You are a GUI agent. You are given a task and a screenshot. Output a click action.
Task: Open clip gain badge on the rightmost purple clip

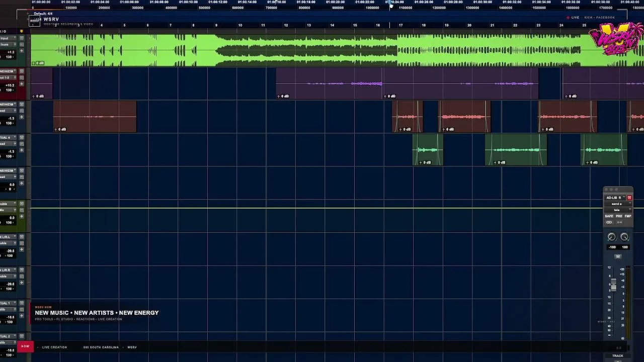point(571,96)
